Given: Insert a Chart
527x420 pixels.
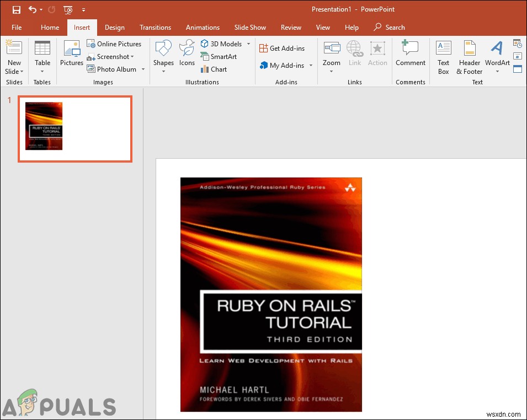Looking at the screenshot, I should pos(214,69).
